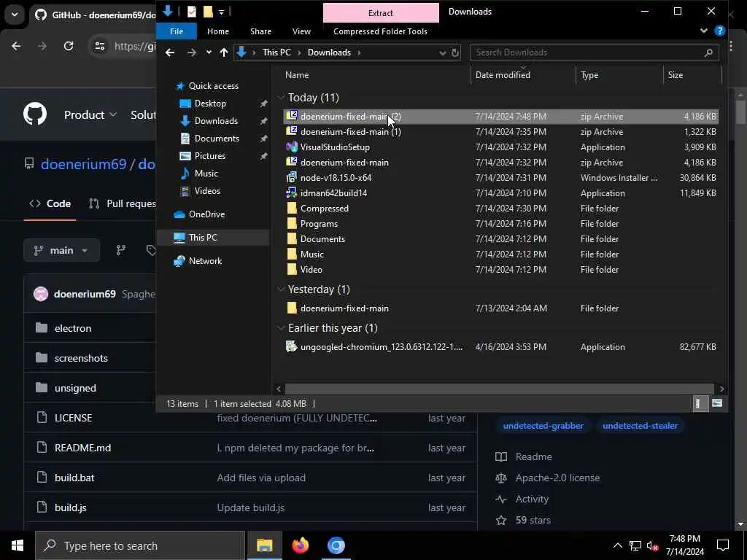The image size is (747, 560).
Task: Click the browser site information icon
Action: [x=99, y=46]
